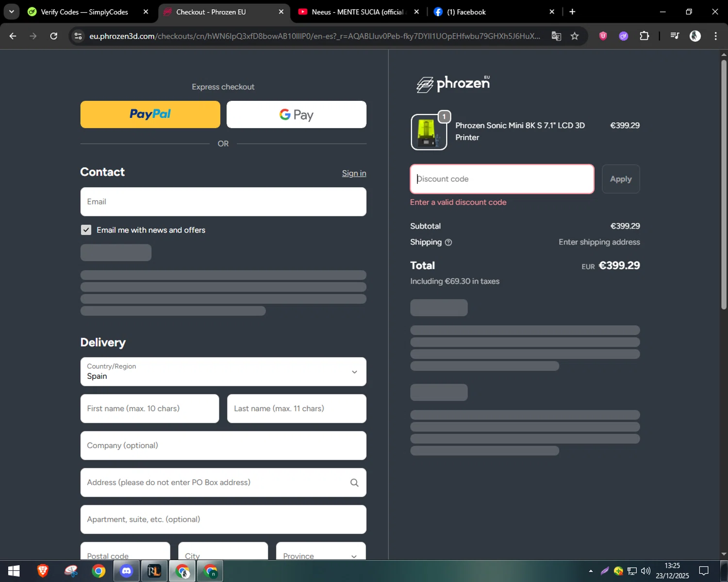Open the notifications center icon
Image resolution: width=728 pixels, height=582 pixels.
704,571
